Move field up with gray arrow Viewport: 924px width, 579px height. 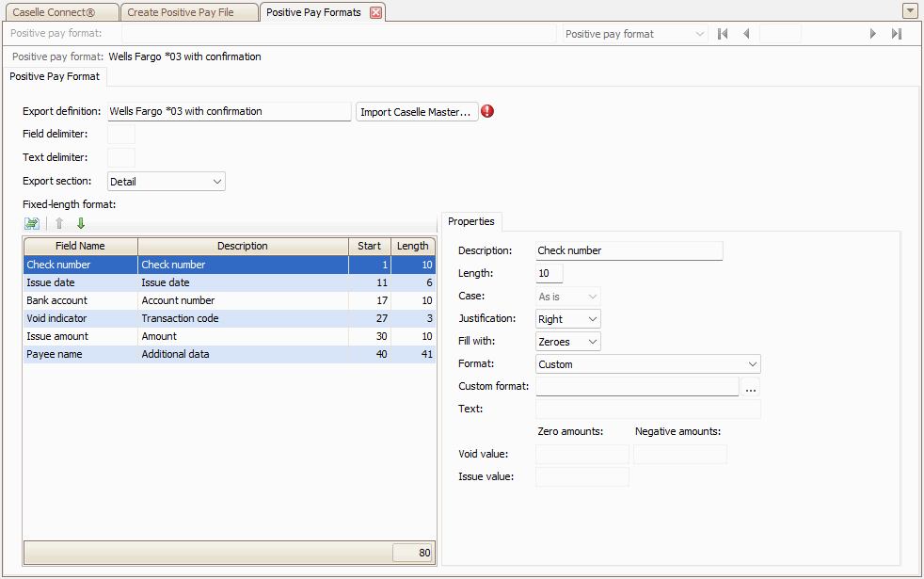point(59,223)
